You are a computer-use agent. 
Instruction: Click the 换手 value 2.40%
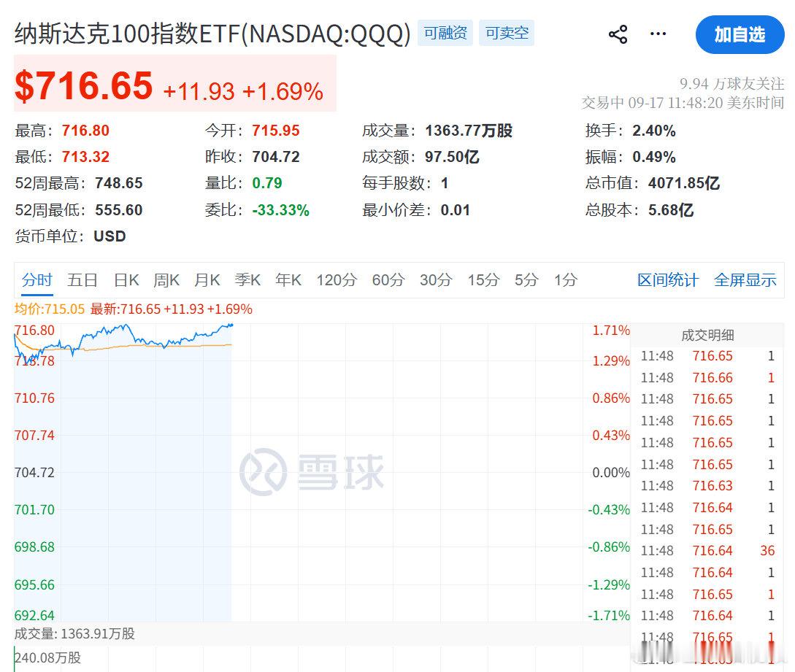pyautogui.click(x=654, y=131)
